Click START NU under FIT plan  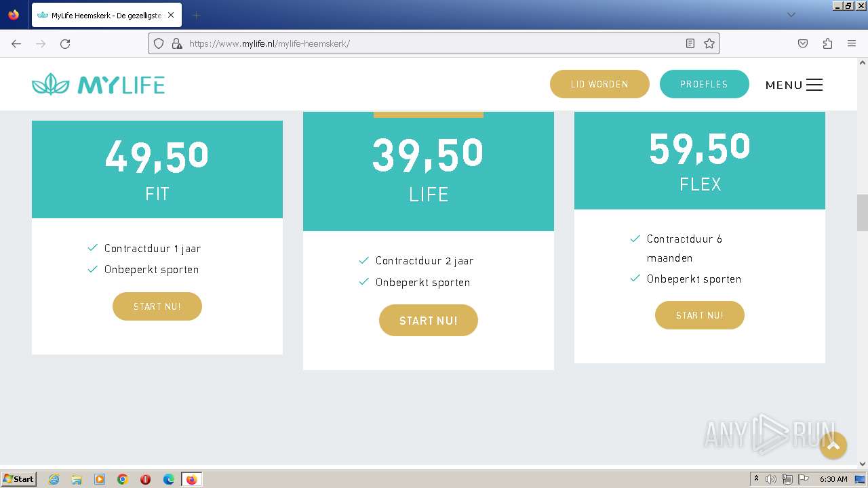click(x=157, y=306)
